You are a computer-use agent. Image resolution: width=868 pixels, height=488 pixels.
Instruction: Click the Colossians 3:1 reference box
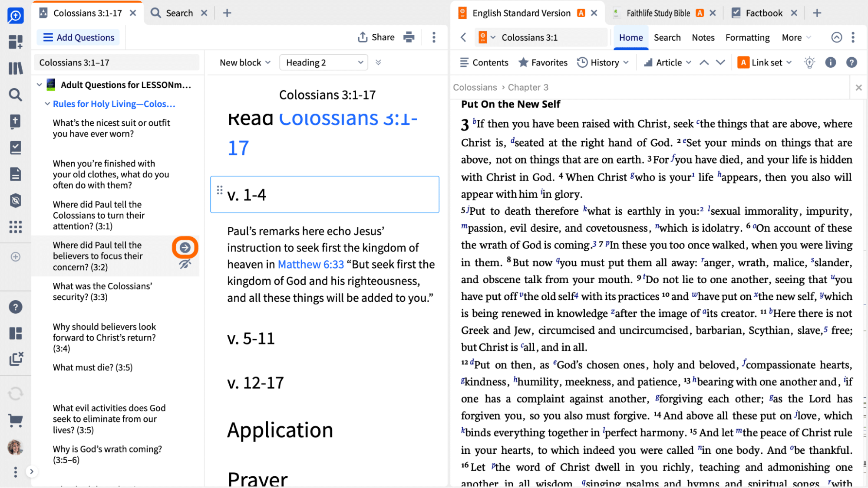[x=551, y=37]
